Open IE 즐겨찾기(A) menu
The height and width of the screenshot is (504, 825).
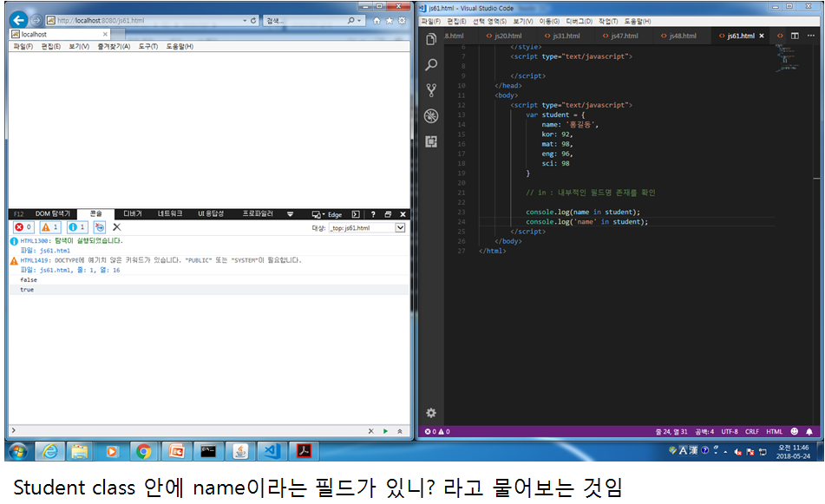pos(114,46)
